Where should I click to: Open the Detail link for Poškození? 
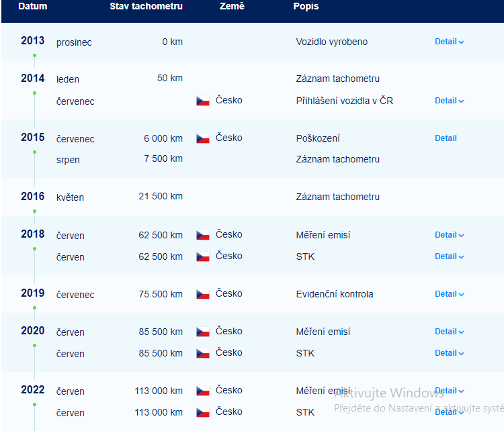pyautogui.click(x=446, y=138)
